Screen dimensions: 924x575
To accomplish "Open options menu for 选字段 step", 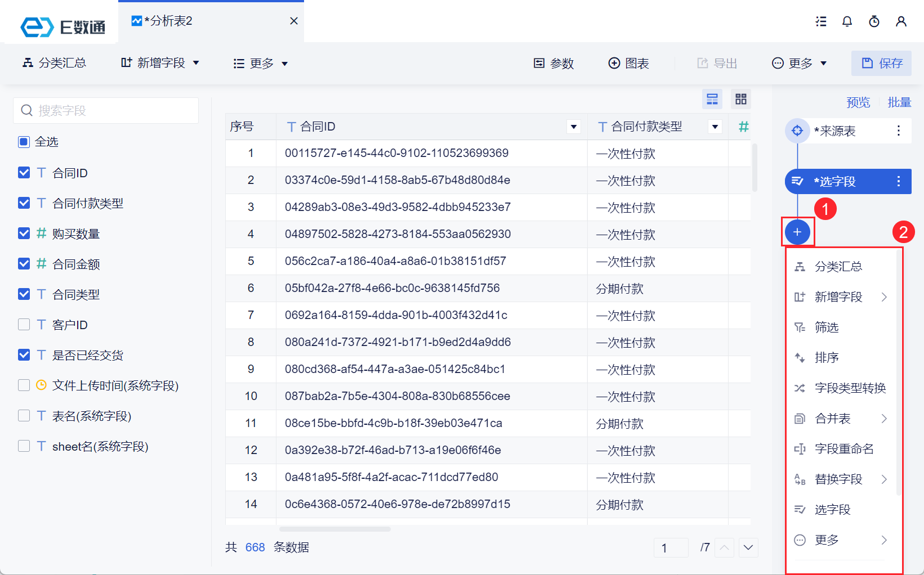I will 899,181.
